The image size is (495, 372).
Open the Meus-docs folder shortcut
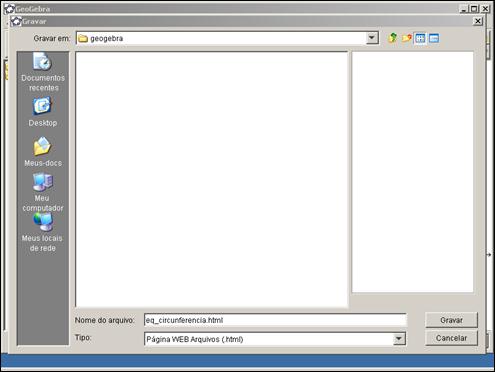tap(43, 152)
